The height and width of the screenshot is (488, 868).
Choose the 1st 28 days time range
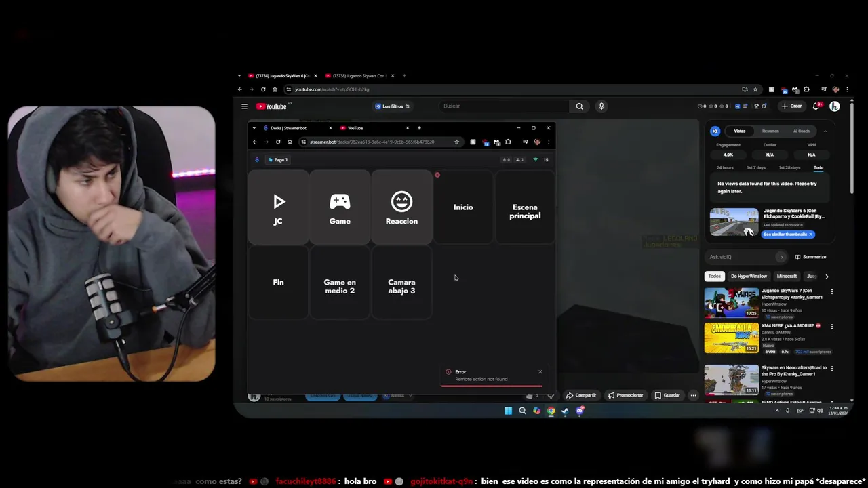coord(789,167)
